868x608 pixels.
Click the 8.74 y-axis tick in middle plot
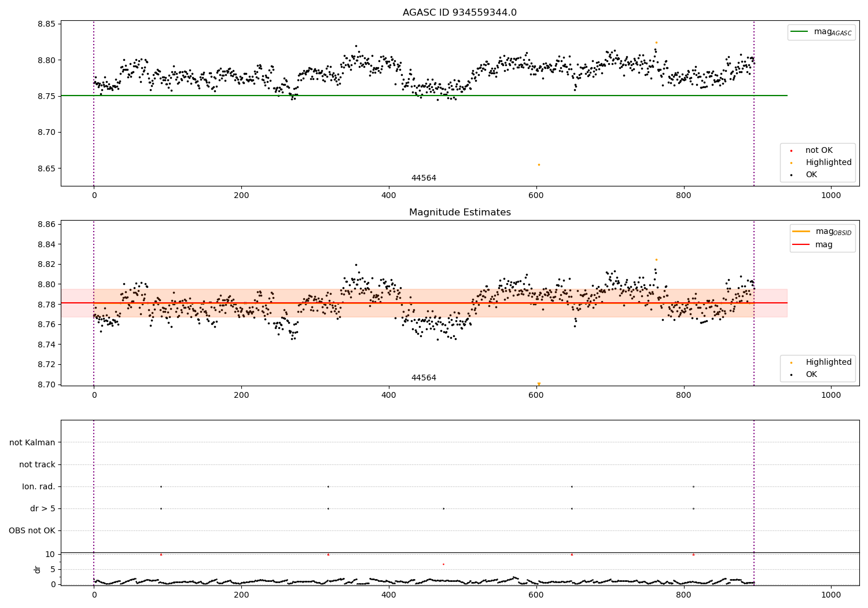click(x=46, y=345)
